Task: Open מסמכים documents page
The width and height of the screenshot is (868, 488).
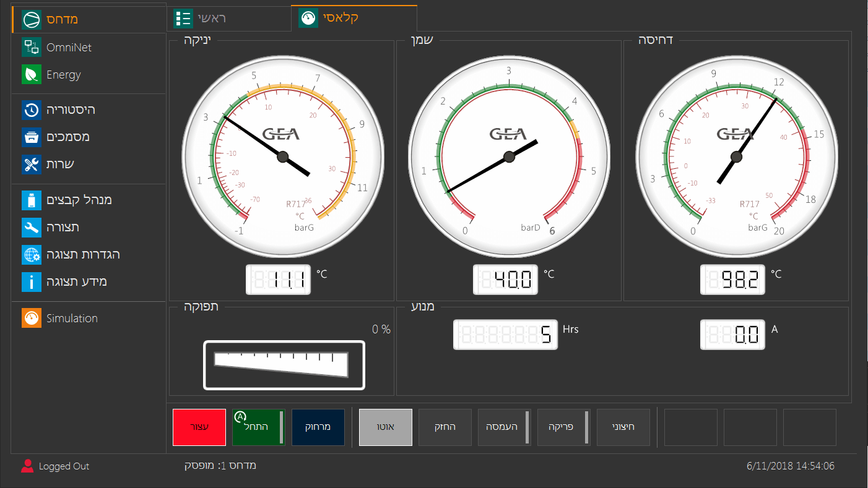Action: pyautogui.click(x=89, y=137)
